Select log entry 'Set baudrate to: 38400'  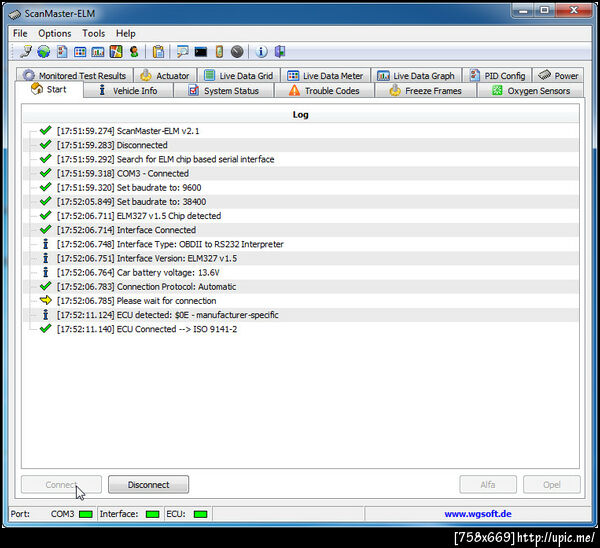(300, 202)
